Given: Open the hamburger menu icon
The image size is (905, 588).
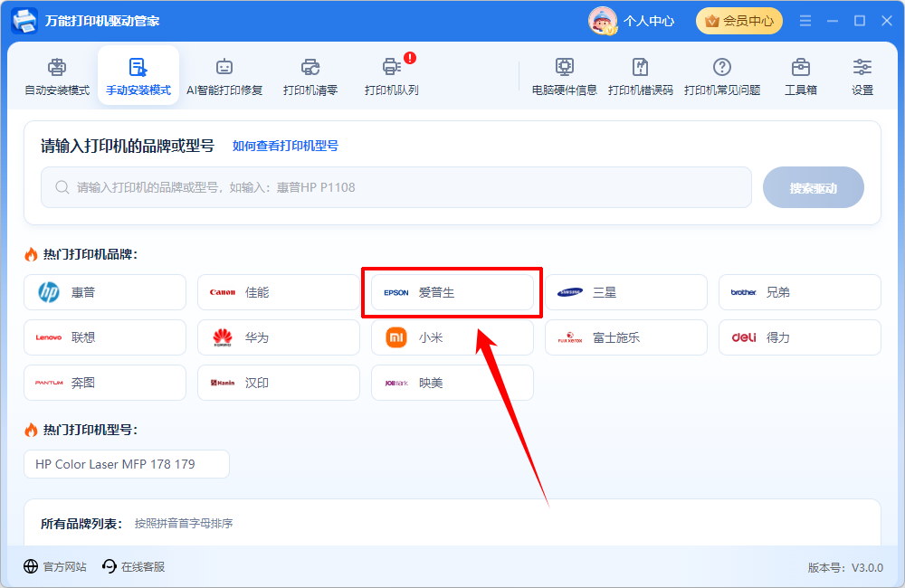Looking at the screenshot, I should (x=805, y=21).
